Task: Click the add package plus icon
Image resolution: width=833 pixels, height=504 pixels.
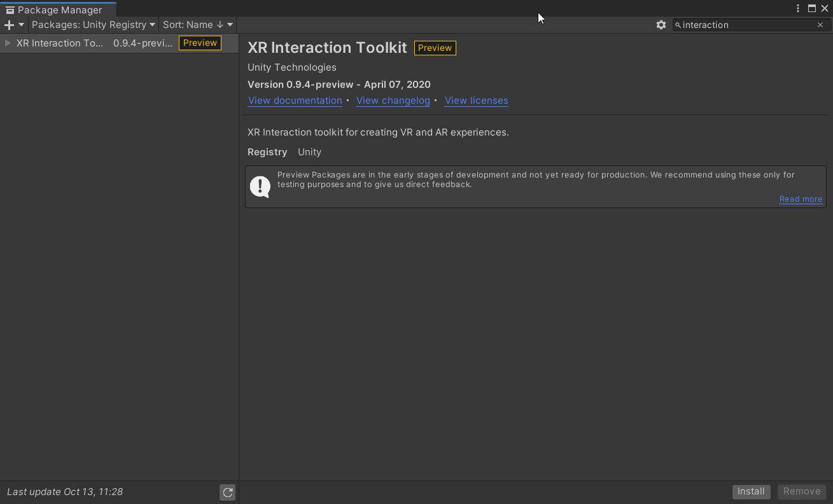Action: [10, 25]
